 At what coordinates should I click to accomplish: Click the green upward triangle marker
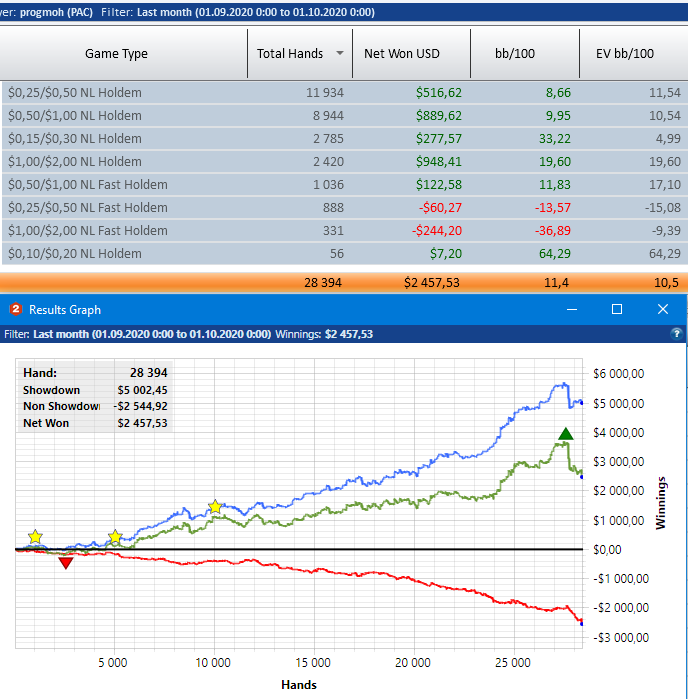tap(565, 433)
